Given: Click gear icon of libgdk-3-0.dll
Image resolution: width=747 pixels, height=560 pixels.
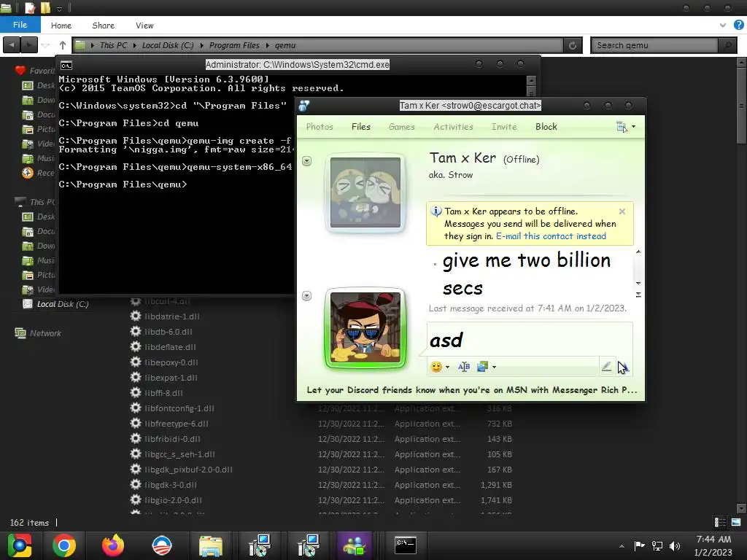Looking at the screenshot, I should coord(136,484).
